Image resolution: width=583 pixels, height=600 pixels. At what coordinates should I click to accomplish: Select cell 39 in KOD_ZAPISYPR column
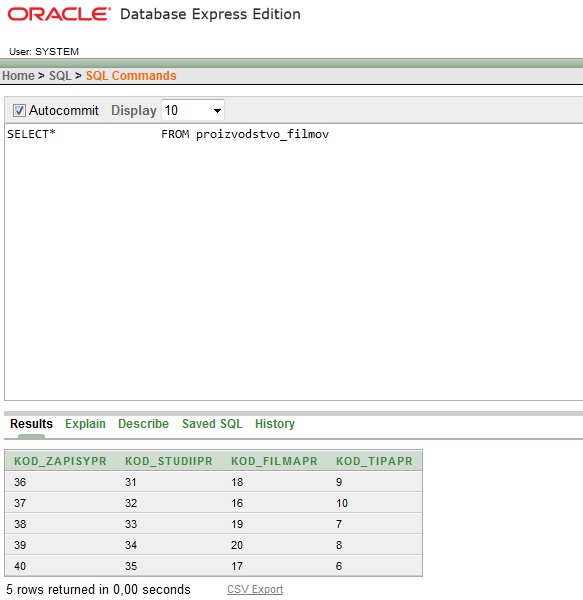click(20, 545)
